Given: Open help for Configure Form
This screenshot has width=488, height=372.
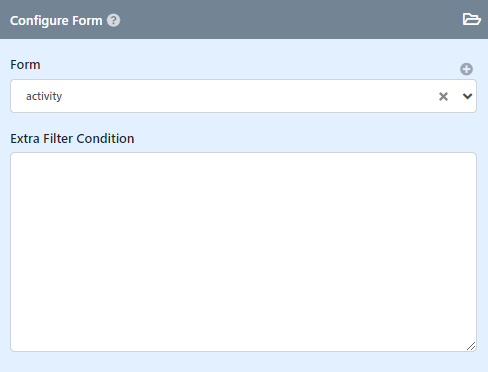Looking at the screenshot, I should point(113,20).
